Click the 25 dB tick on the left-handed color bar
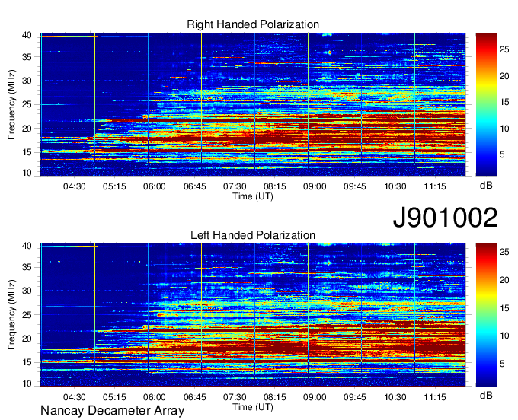 [x=504, y=252]
